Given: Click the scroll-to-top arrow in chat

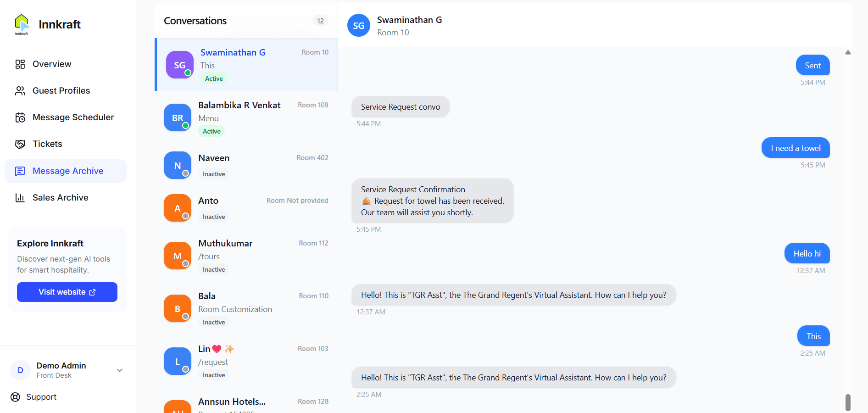Looking at the screenshot, I should click(847, 52).
